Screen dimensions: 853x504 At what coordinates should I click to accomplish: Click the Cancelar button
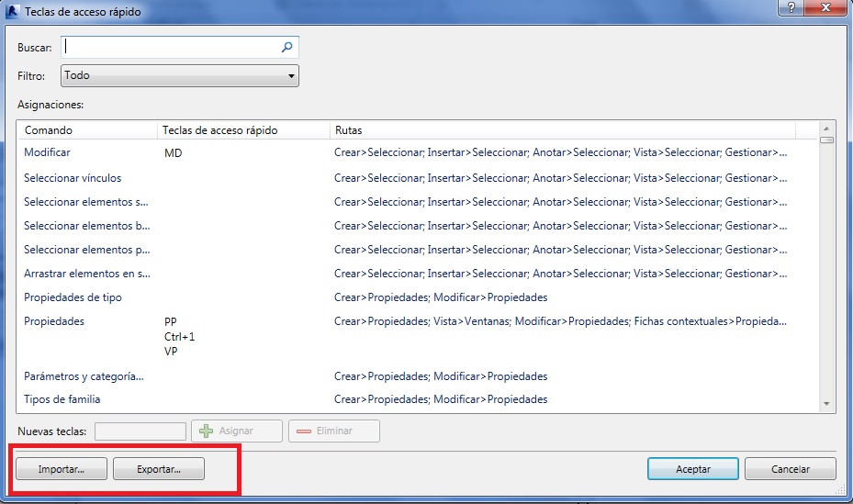pyautogui.click(x=790, y=469)
